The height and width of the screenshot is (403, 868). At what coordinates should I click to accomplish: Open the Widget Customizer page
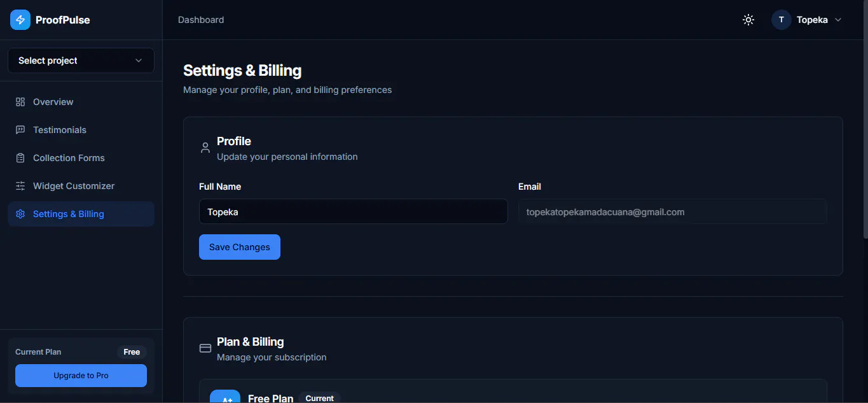(x=81, y=186)
